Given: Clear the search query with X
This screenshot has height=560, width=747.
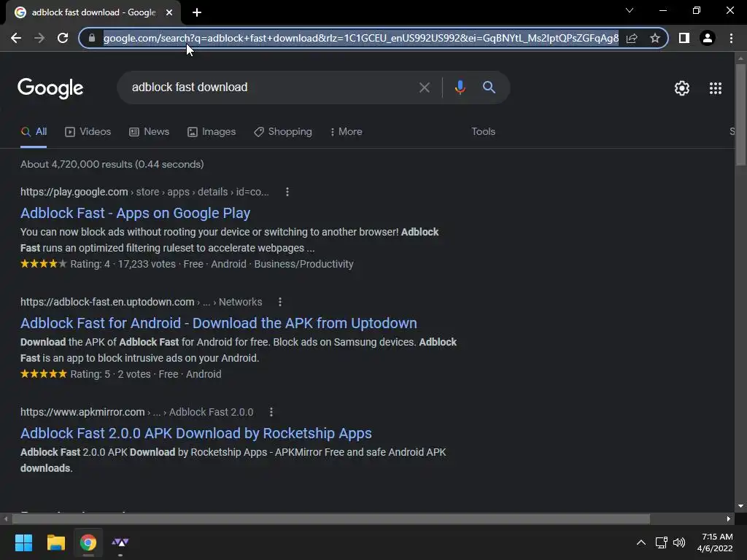Looking at the screenshot, I should [424, 87].
